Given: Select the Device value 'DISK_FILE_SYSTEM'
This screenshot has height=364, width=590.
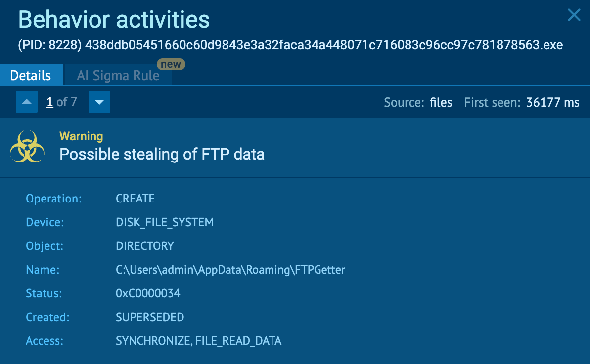Looking at the screenshot, I should pyautogui.click(x=164, y=222).
